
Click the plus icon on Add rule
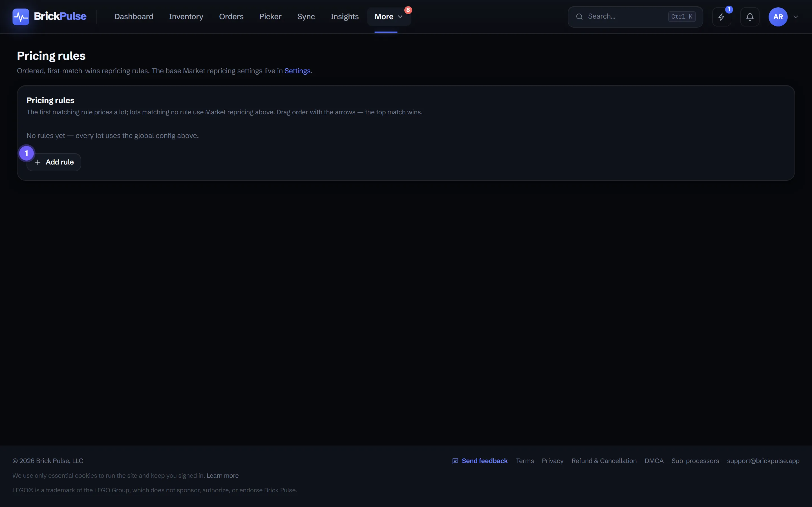point(38,162)
